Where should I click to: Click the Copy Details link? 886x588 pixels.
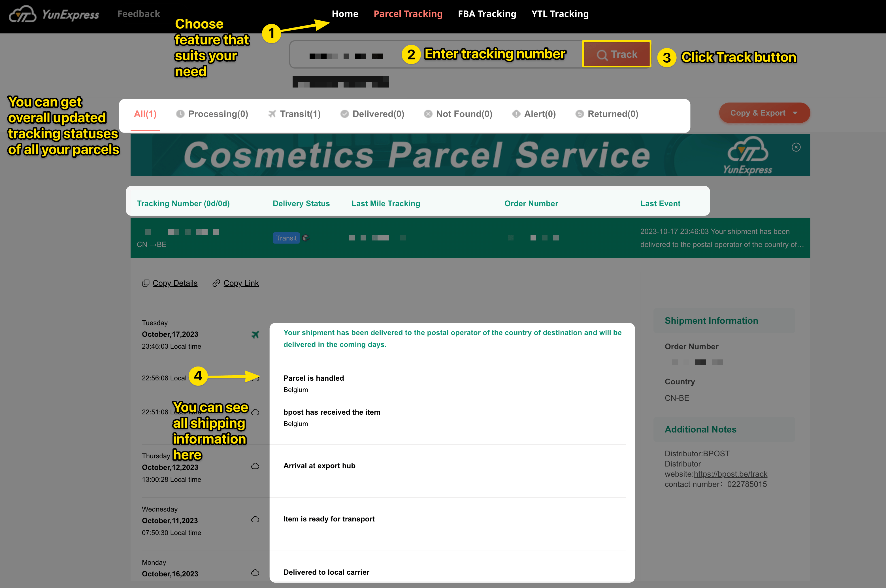click(170, 283)
